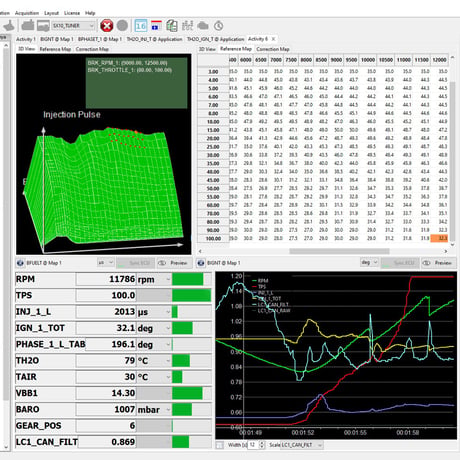Open the deg unit dropdown for IGN_1_TOT

(x=168, y=328)
